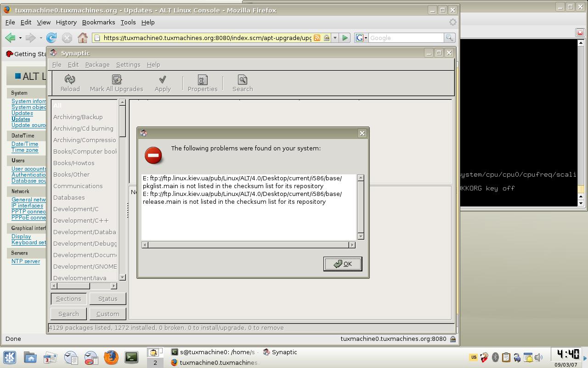Open the IP interfaces link
Viewport: 588px width, 368px height.
click(x=27, y=206)
